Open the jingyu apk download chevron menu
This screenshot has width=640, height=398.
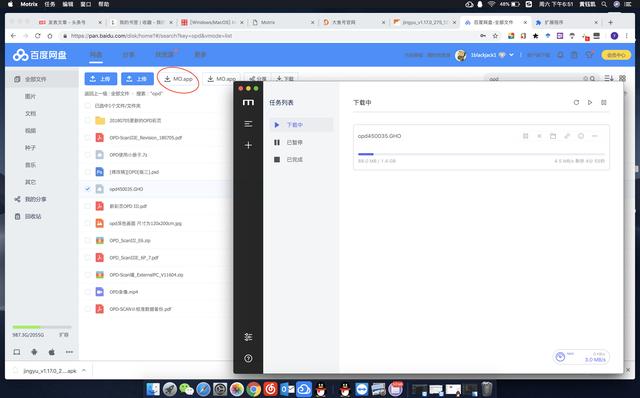(x=84, y=370)
